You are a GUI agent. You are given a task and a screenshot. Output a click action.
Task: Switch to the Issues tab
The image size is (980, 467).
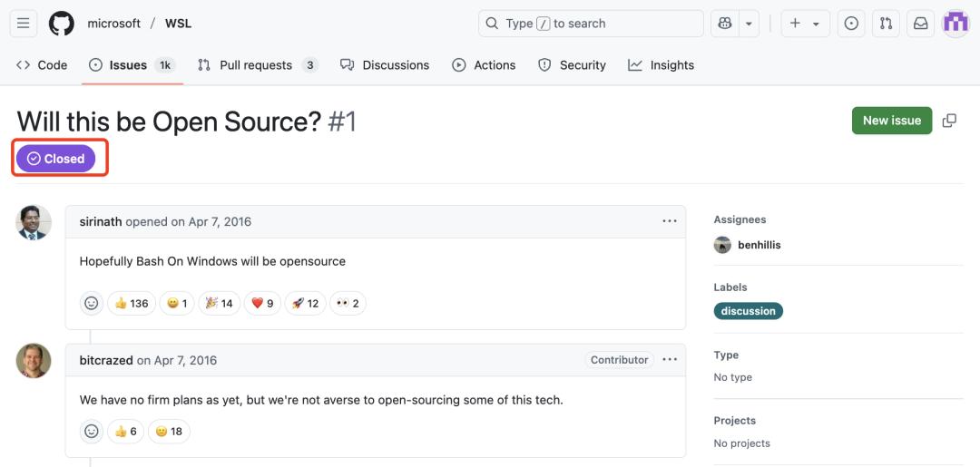pyautogui.click(x=132, y=65)
